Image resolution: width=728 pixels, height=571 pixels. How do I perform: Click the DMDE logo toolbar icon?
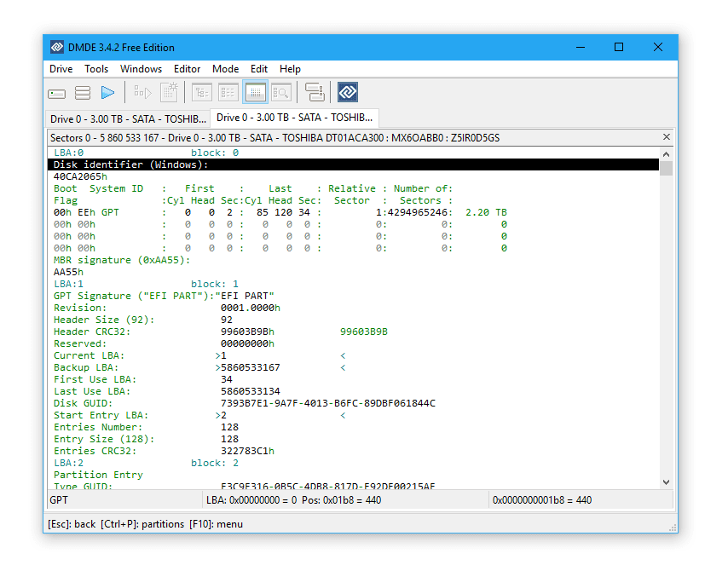(x=348, y=92)
